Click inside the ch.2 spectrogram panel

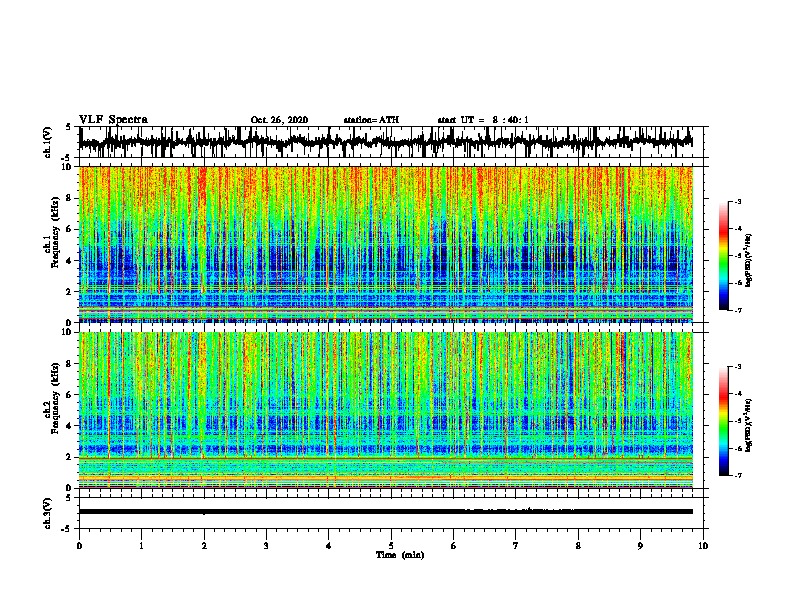[x=385, y=410]
